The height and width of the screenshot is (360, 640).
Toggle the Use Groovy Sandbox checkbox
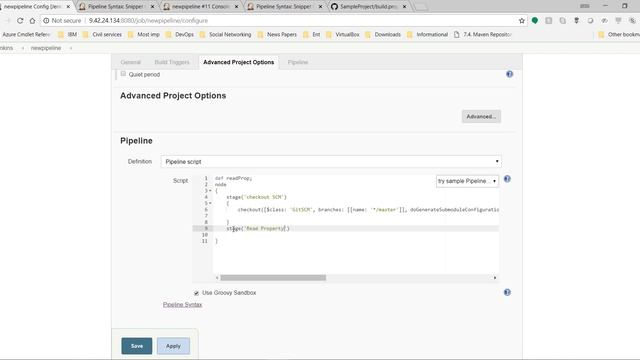(x=196, y=293)
